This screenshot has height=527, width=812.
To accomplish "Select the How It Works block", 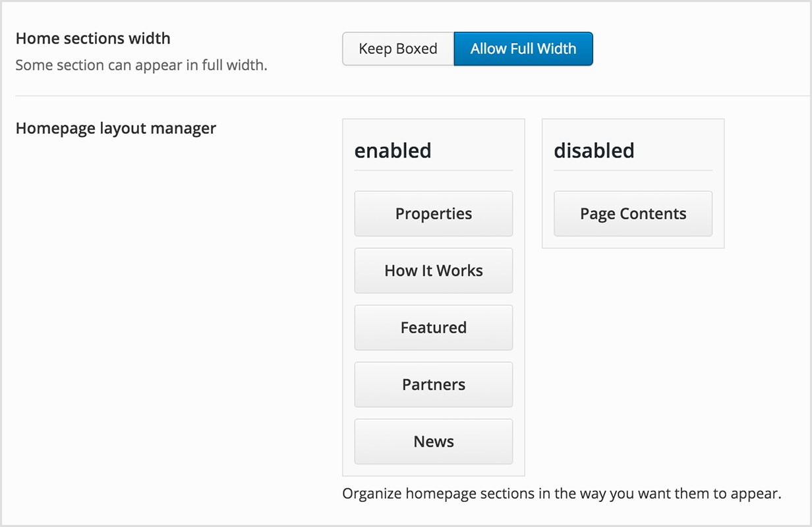I will click(434, 271).
